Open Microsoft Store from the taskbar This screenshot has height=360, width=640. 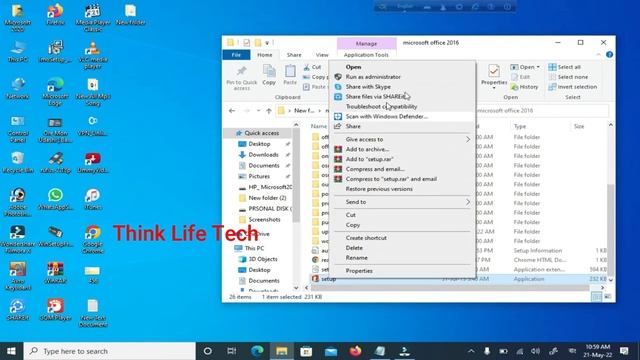tap(306, 351)
